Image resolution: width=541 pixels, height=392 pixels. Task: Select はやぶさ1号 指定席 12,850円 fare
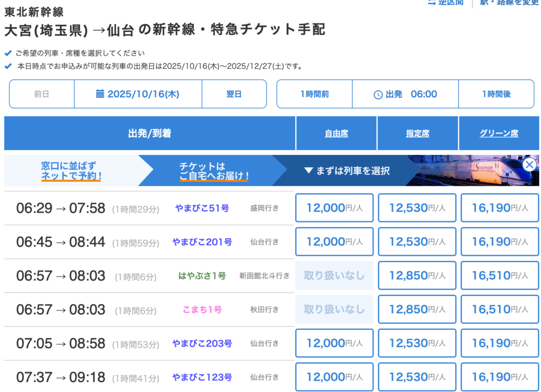[417, 275]
